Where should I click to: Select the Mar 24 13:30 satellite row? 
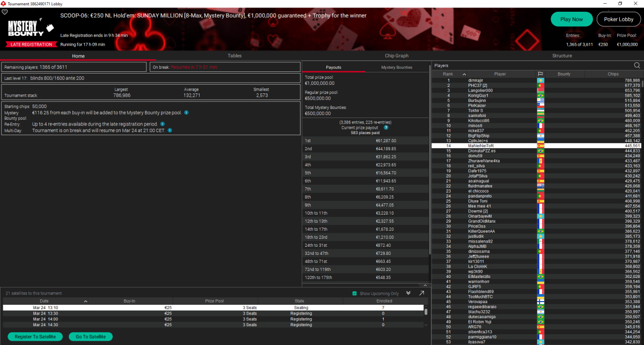tap(213, 313)
